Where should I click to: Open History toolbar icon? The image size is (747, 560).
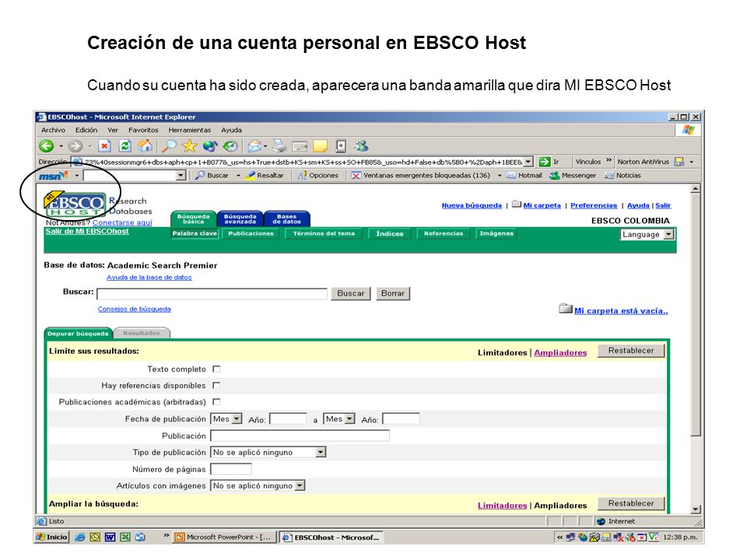pyautogui.click(x=230, y=146)
